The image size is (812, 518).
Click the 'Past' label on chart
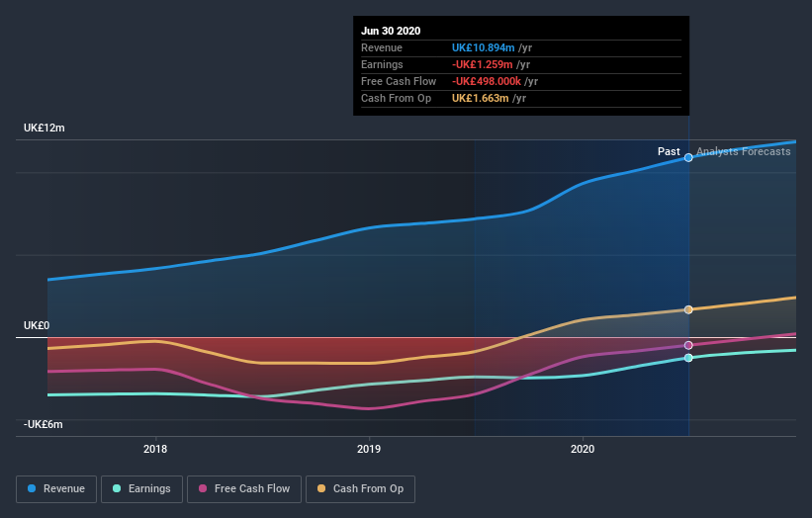click(669, 151)
